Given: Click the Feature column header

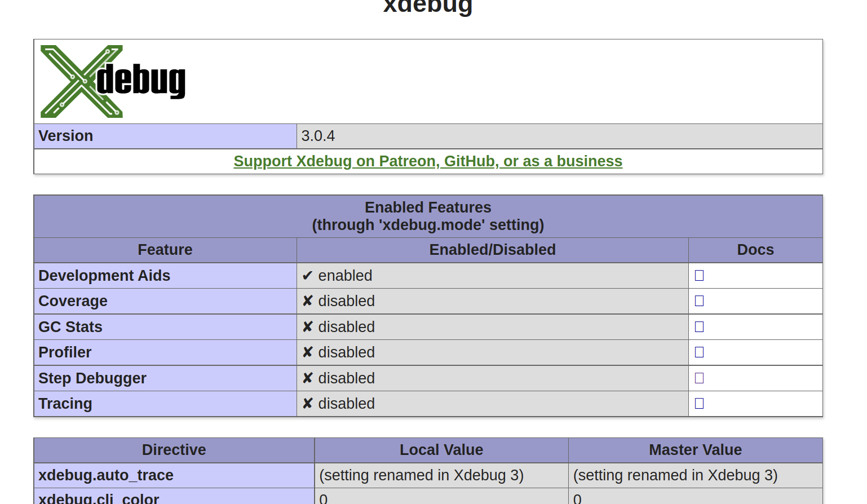Looking at the screenshot, I should (165, 250).
